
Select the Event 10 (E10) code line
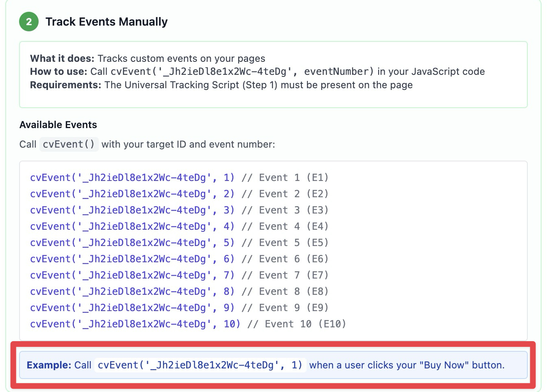(x=188, y=324)
